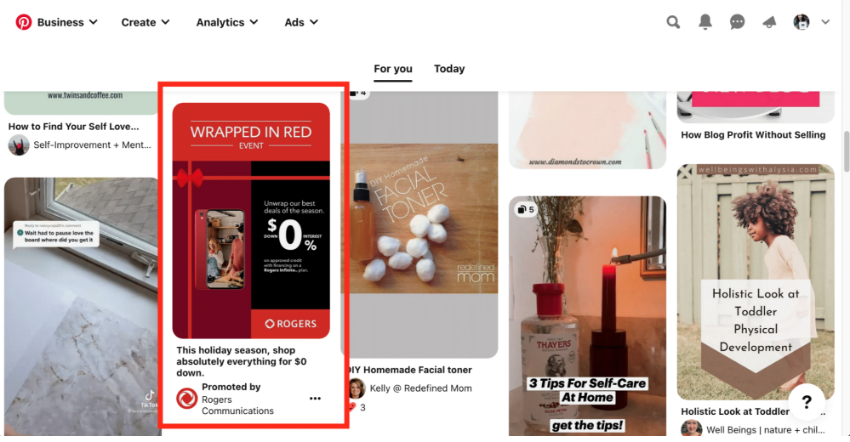Open the Wrapped in Red Rogers ad image
The height and width of the screenshot is (442, 850).
click(x=251, y=221)
